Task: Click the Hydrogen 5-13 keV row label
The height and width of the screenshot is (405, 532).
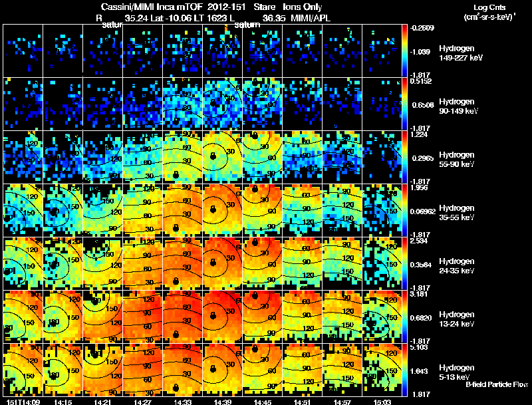Action: click(457, 372)
